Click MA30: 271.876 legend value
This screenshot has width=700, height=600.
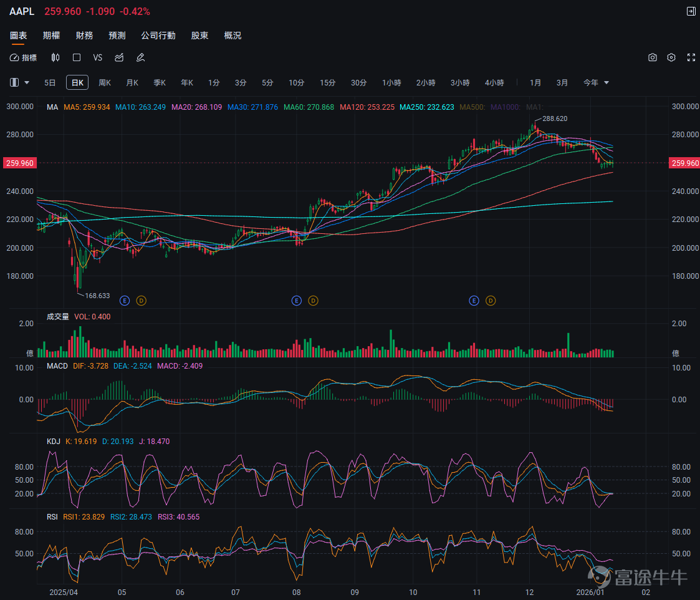(x=252, y=107)
